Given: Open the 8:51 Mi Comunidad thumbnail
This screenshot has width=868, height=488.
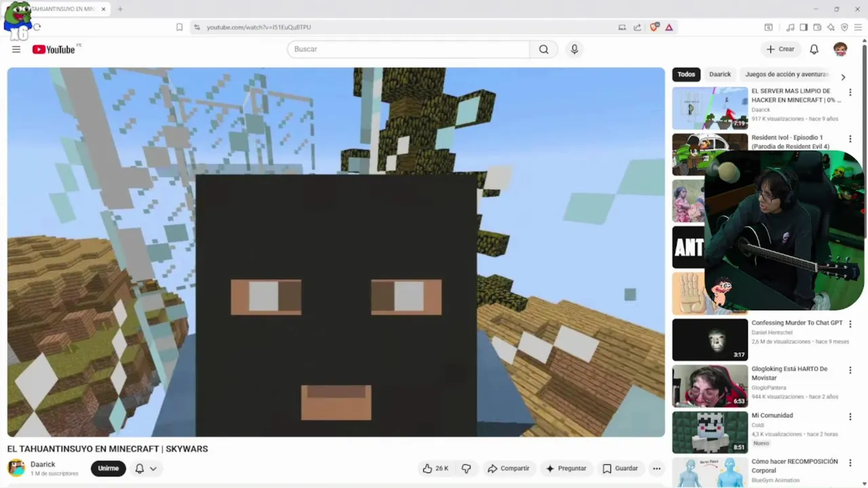Looking at the screenshot, I should pyautogui.click(x=710, y=432).
